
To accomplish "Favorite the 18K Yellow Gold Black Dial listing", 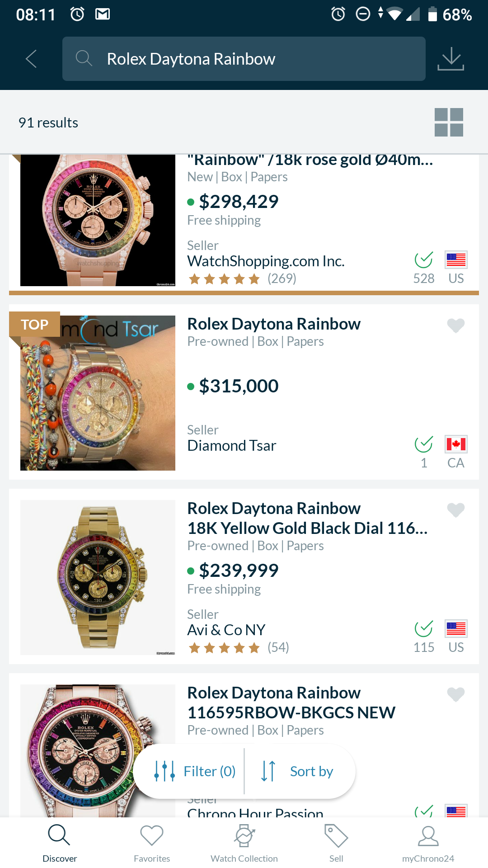I will tap(455, 510).
